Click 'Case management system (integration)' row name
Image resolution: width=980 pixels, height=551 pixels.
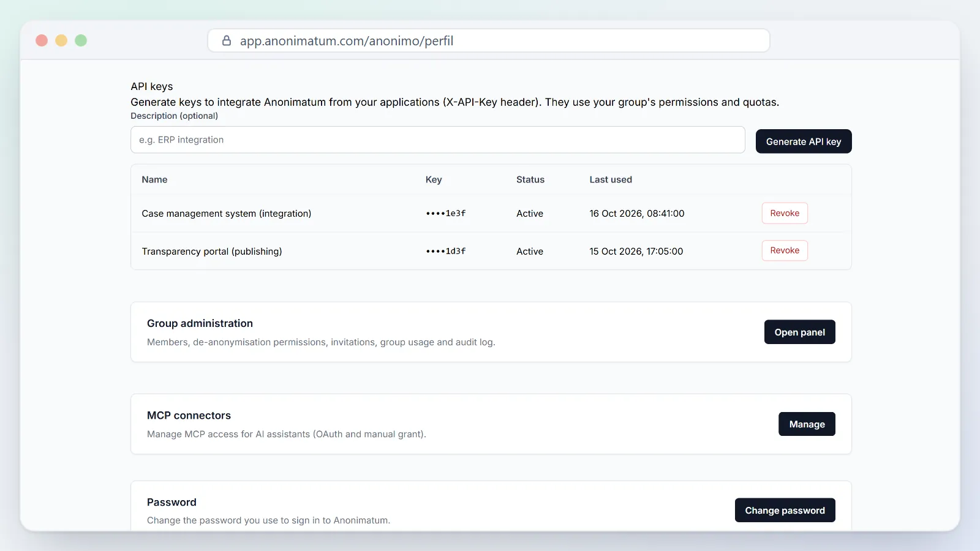coord(227,214)
